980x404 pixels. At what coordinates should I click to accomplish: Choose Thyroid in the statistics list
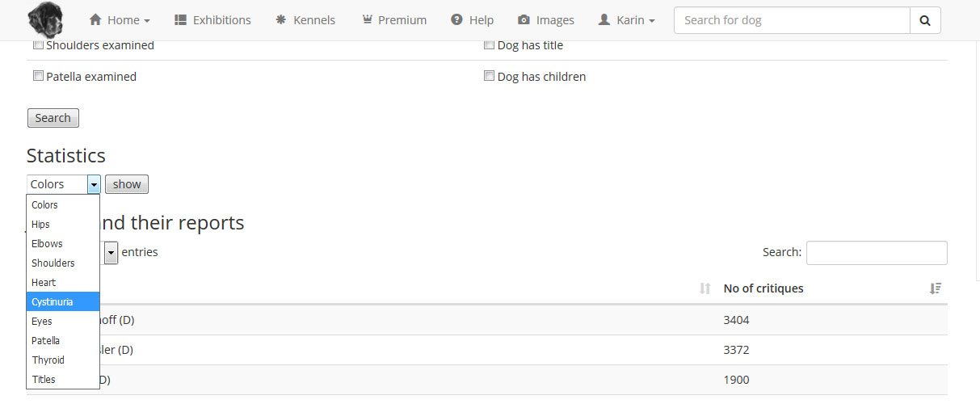63,360
